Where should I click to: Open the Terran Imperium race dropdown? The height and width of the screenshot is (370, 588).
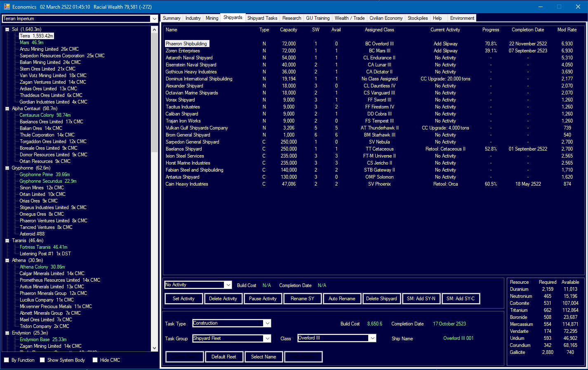click(154, 19)
